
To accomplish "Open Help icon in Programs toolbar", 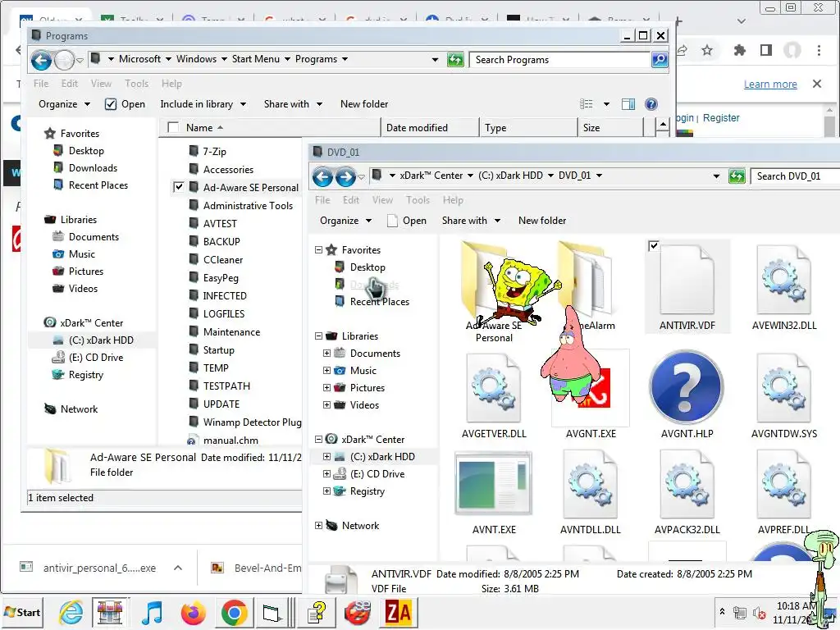I will (x=651, y=104).
